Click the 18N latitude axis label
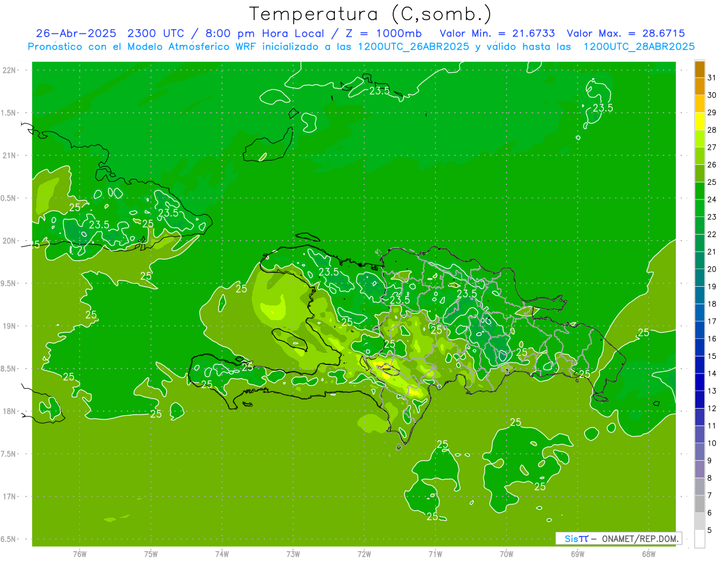The height and width of the screenshot is (562, 728). point(10,411)
